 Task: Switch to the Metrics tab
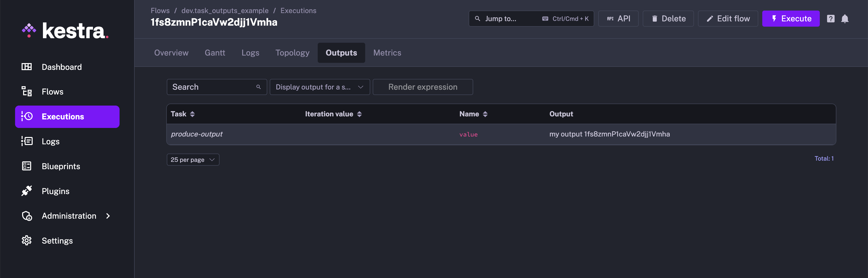click(387, 53)
